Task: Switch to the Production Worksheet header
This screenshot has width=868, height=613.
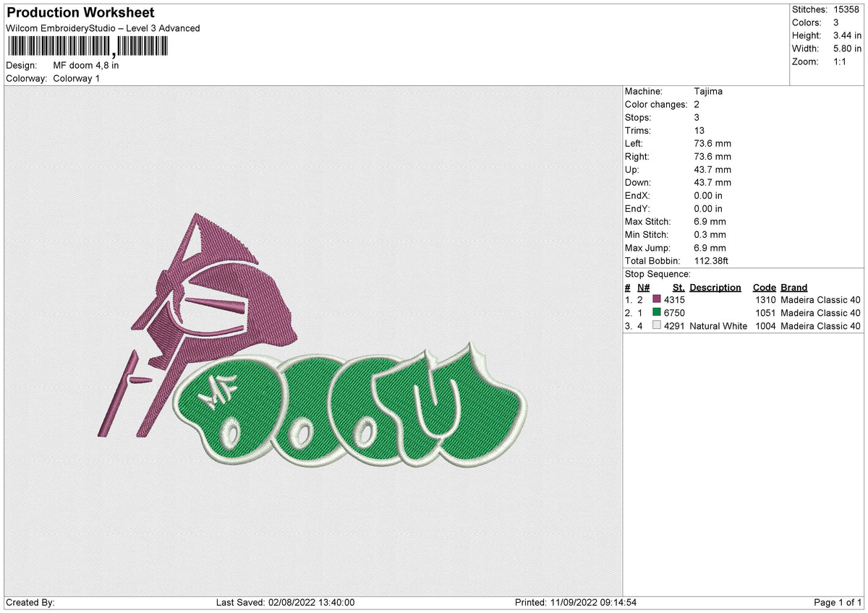Action: pyautogui.click(x=80, y=12)
